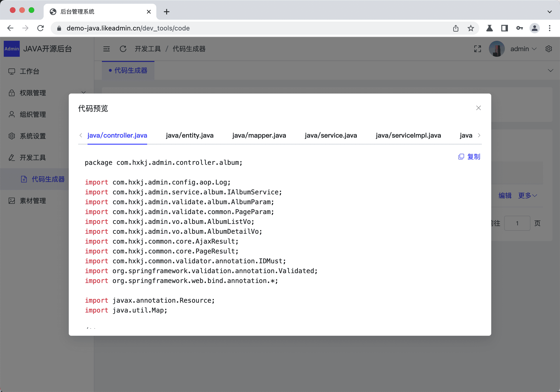
Task: Switch to the java/service.java tab
Action: coord(331,136)
